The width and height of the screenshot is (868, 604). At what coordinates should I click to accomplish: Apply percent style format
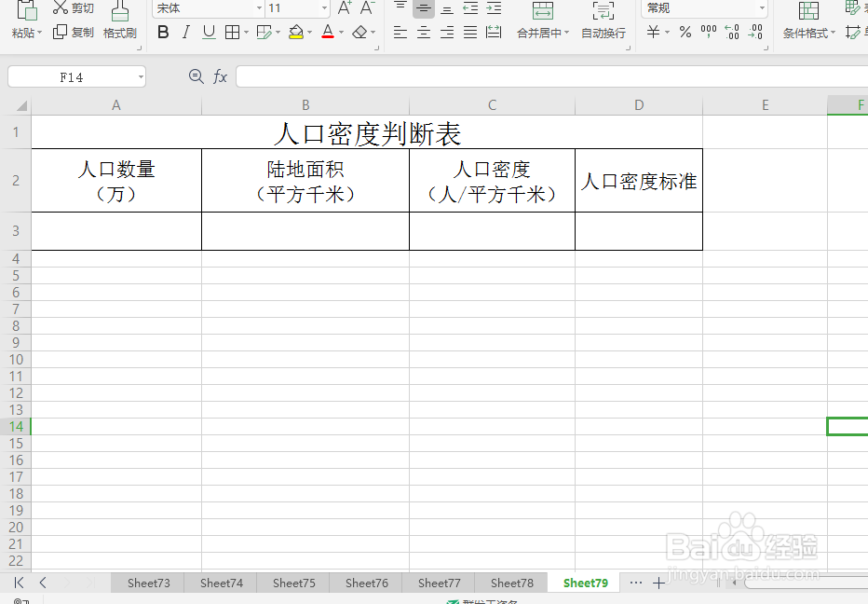685,32
